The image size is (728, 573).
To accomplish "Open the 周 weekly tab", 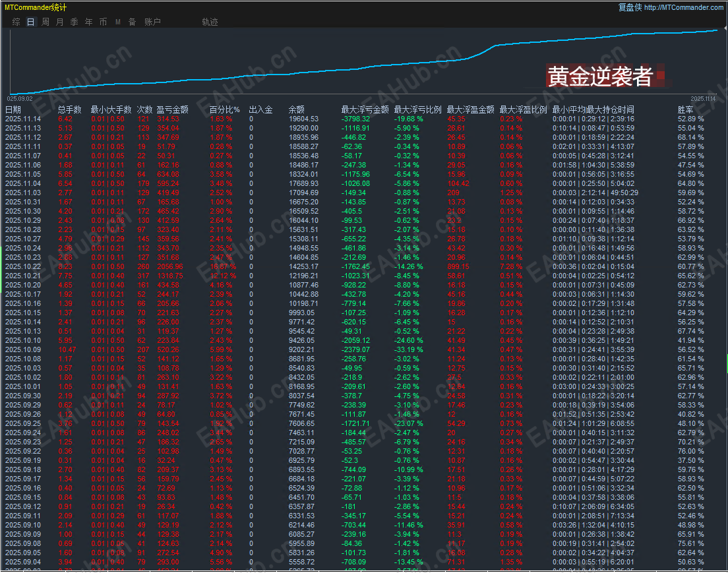I will click(x=45, y=22).
